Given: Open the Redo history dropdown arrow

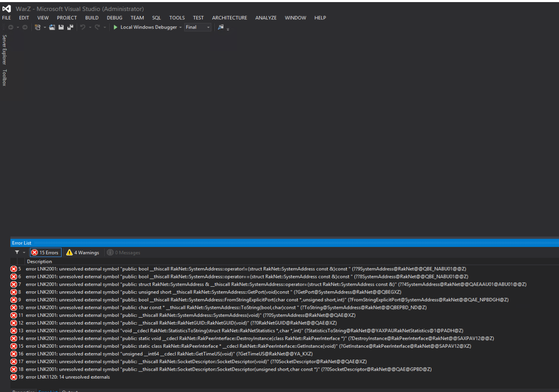Looking at the screenshot, I should tap(105, 28).
